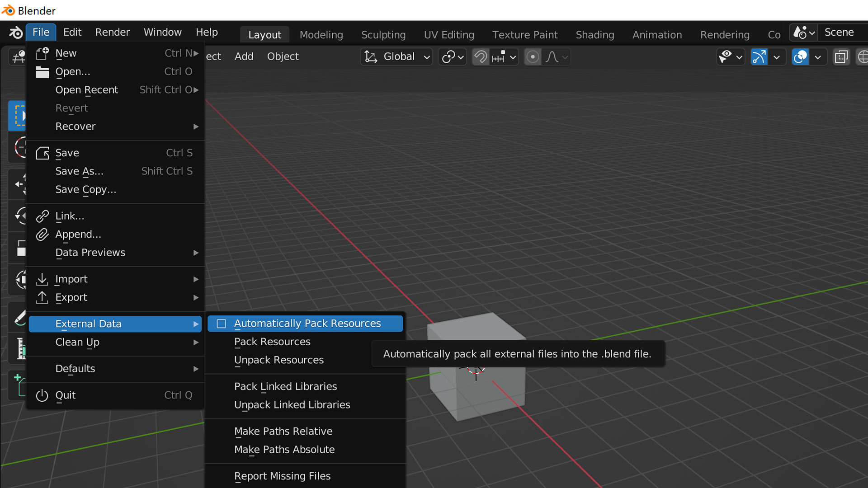Screen dimensions: 868x488
Task: Choose Make Paths Absolute
Action: pyautogui.click(x=305, y=450)
